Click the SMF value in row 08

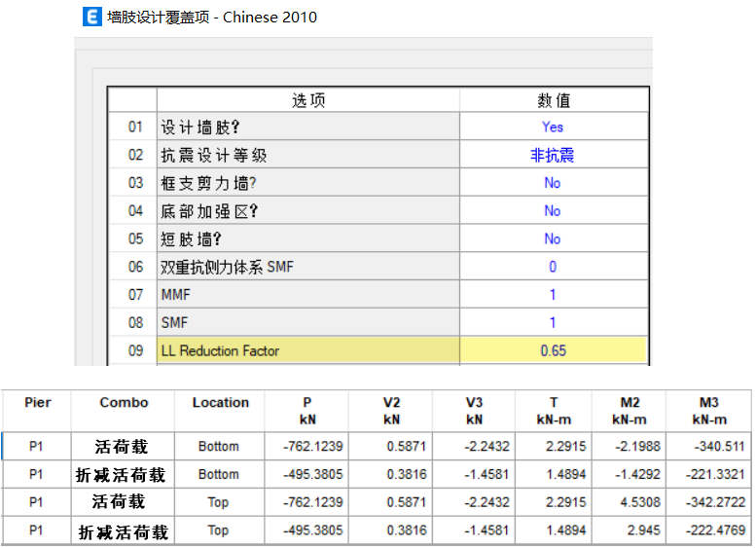click(x=553, y=323)
